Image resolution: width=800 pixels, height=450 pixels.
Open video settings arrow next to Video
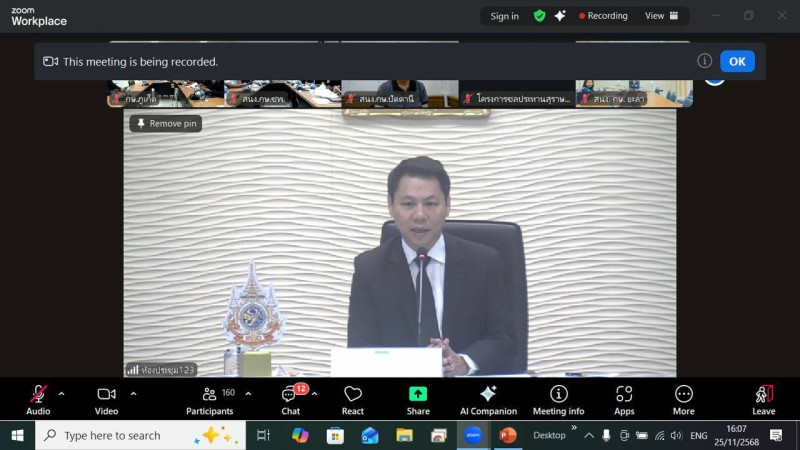point(133,393)
